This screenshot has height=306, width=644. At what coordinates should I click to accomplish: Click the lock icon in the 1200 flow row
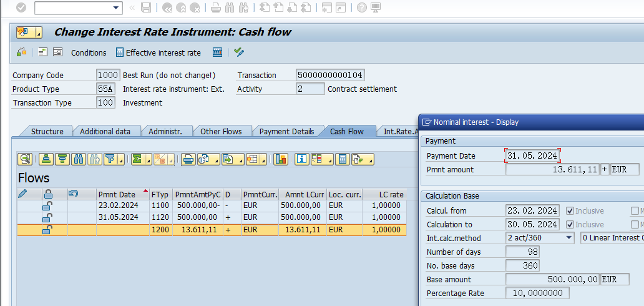coord(47,230)
